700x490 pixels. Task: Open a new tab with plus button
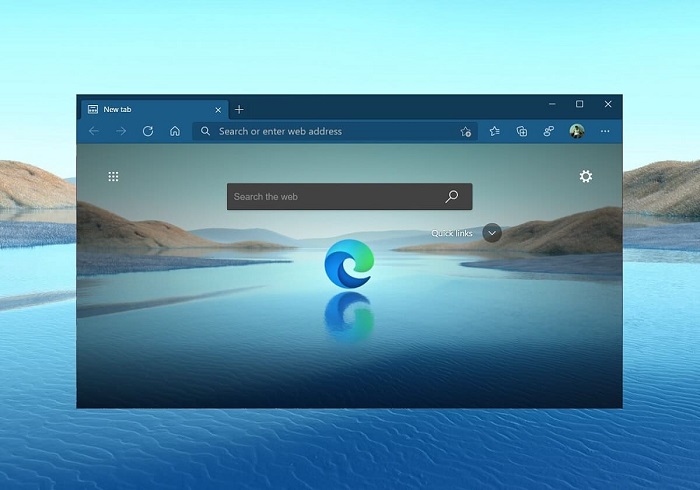239,109
